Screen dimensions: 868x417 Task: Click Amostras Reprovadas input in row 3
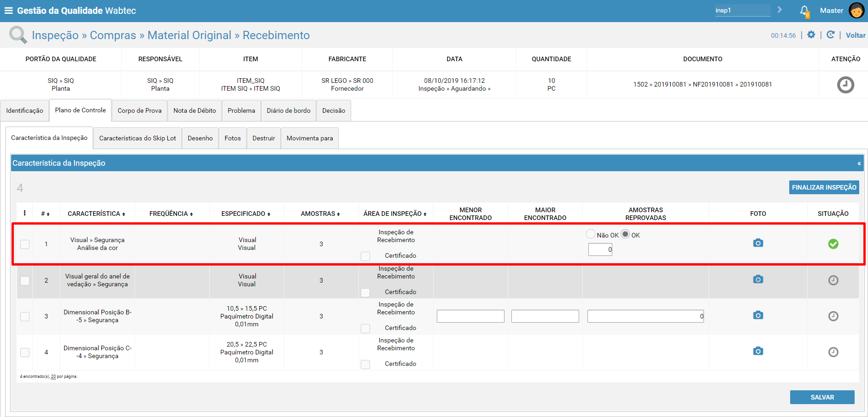point(645,316)
